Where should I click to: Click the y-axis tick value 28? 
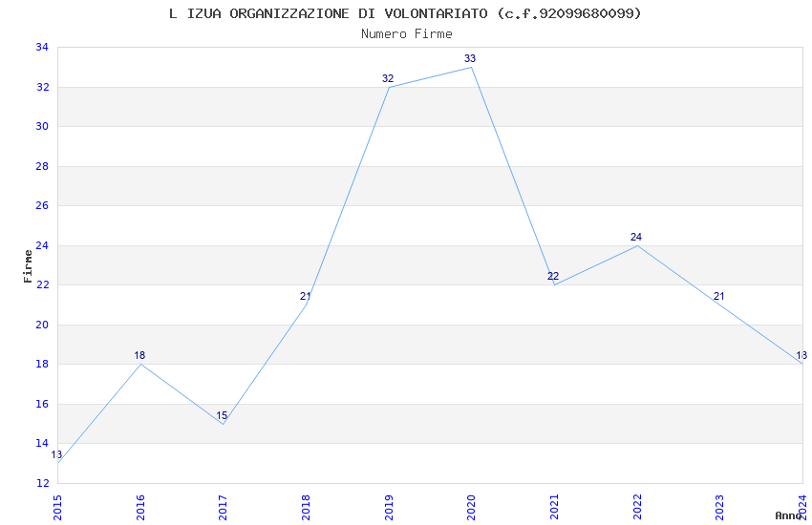coord(42,166)
